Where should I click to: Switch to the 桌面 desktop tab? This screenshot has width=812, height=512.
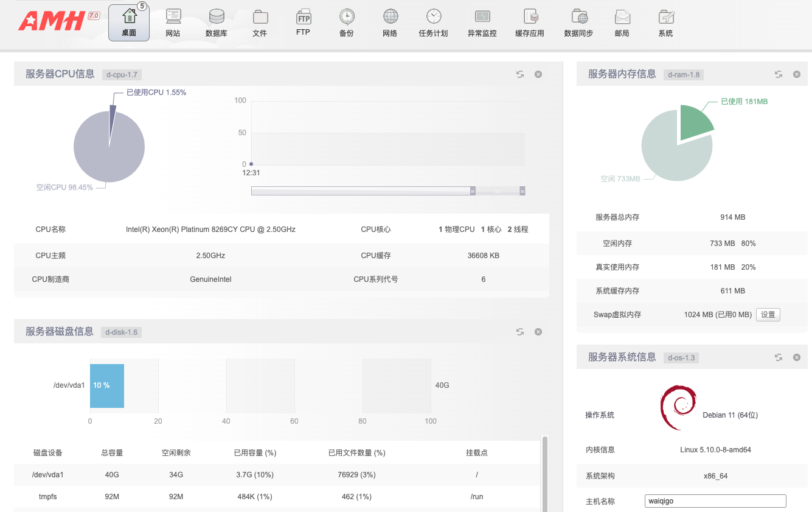[x=129, y=23]
